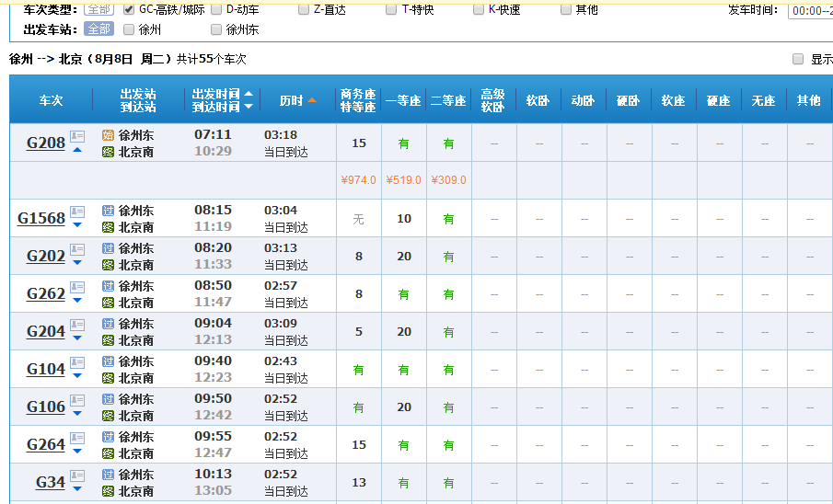Click the blue 过 pass-through icon for G1568
The image size is (833, 504).
coord(108,211)
